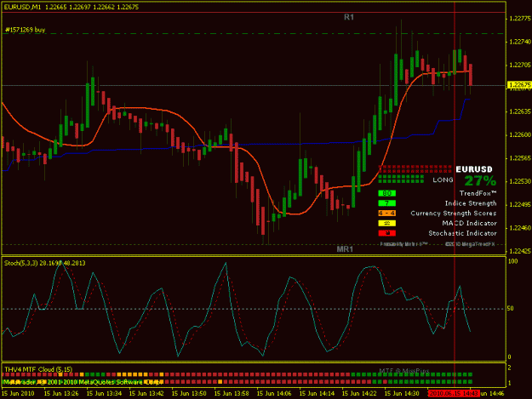Click the 15 Jun 14:14 time label
Image resolution: width=532 pixels, height=399 pixels.
[317, 394]
